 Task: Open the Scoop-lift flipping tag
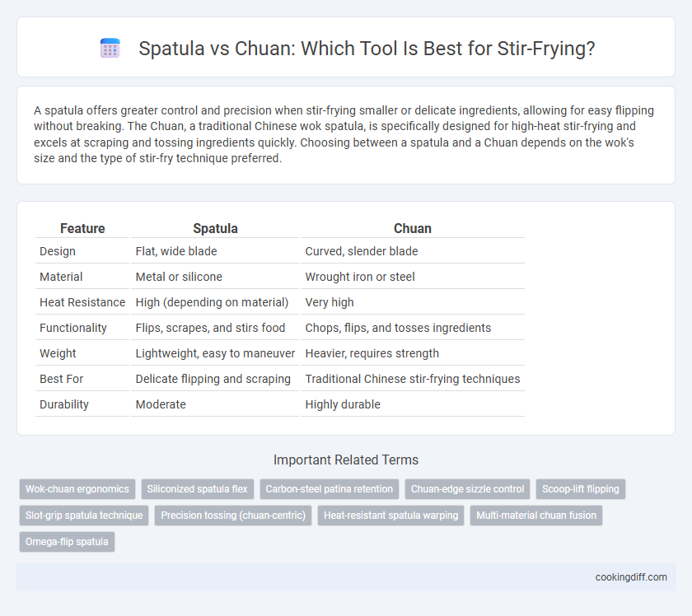coord(580,489)
